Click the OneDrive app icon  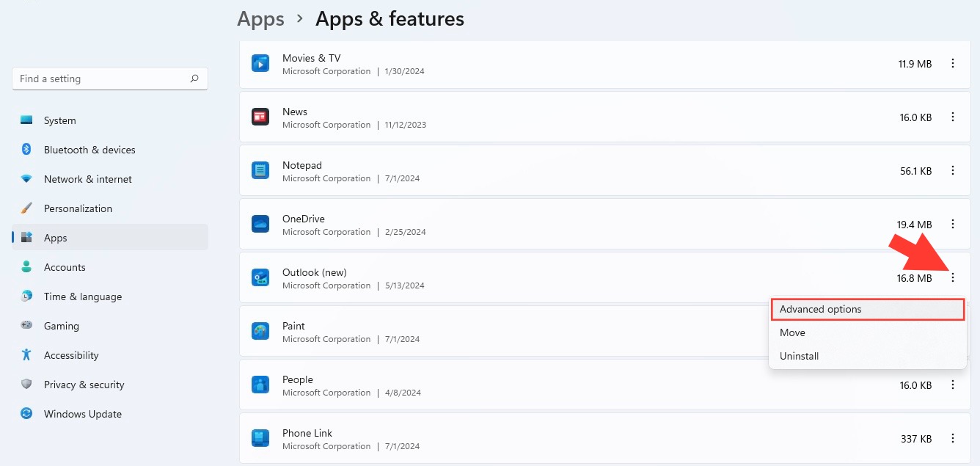tap(260, 225)
